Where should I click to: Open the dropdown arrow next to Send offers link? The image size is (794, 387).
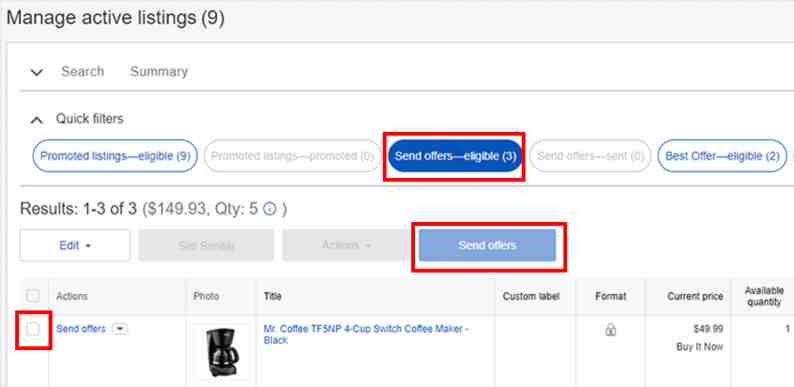click(x=120, y=329)
